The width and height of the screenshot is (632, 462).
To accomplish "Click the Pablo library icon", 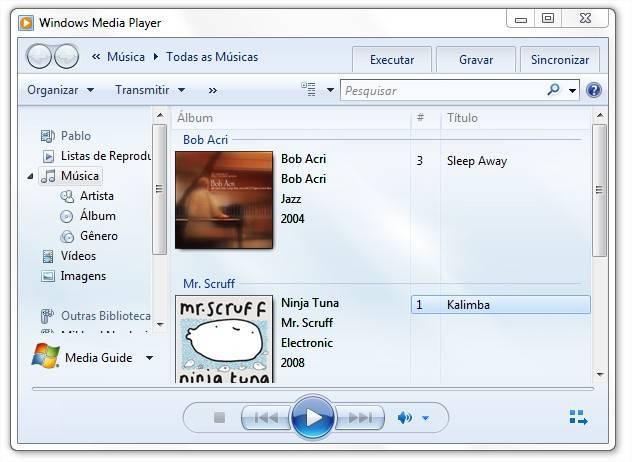I will coord(48,136).
